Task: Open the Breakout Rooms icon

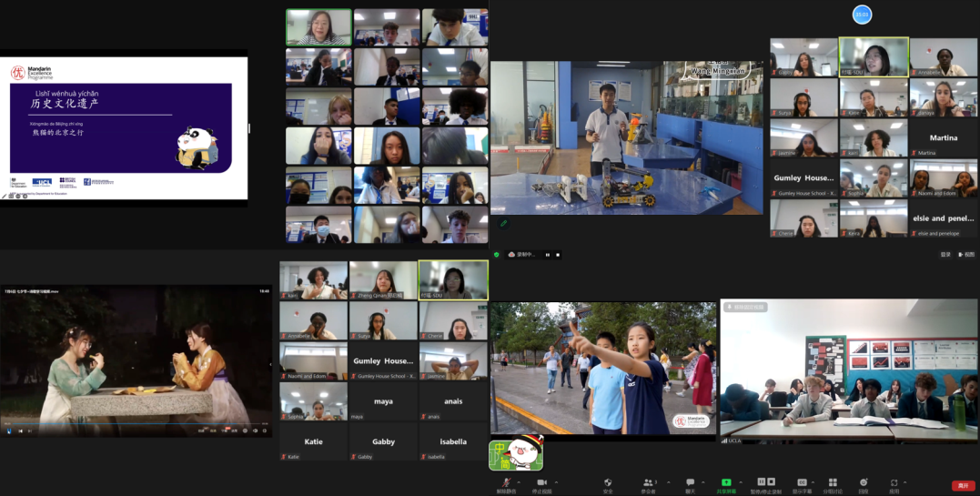Action: coord(833,481)
